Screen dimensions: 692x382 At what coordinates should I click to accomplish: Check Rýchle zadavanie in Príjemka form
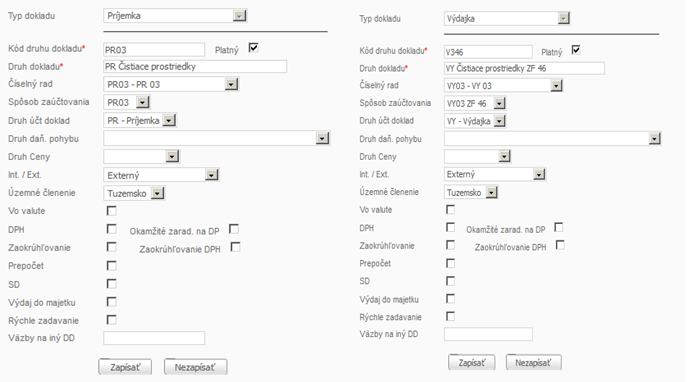click(x=112, y=320)
